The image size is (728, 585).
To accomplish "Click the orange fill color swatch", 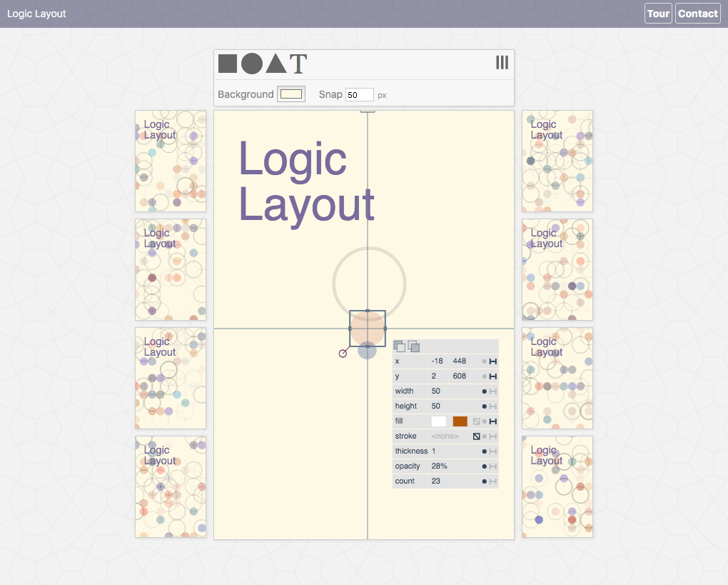I will pos(460,421).
